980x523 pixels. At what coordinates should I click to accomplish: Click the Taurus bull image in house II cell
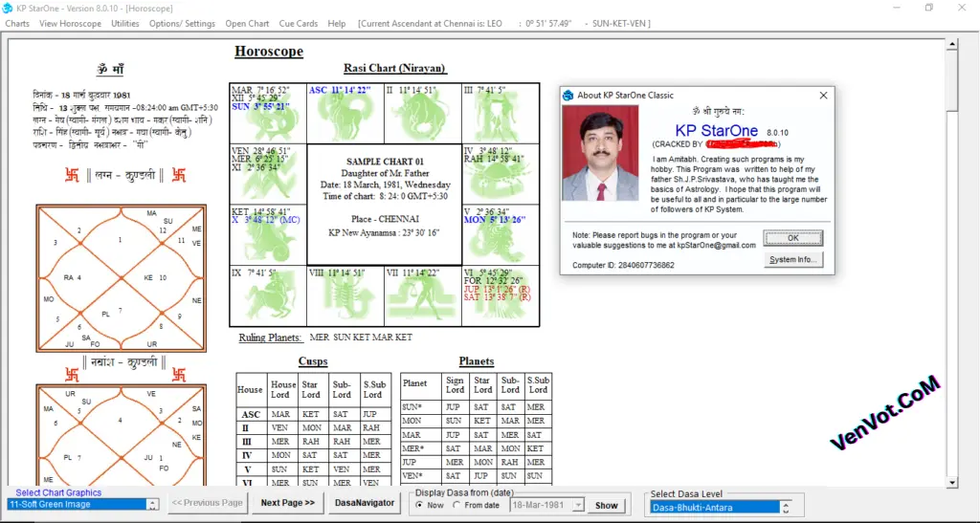(422, 117)
